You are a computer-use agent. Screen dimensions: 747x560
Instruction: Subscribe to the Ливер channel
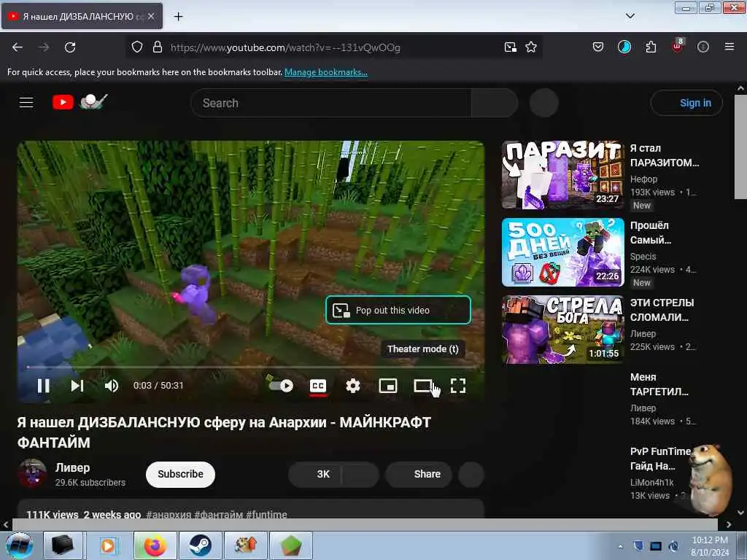click(181, 474)
